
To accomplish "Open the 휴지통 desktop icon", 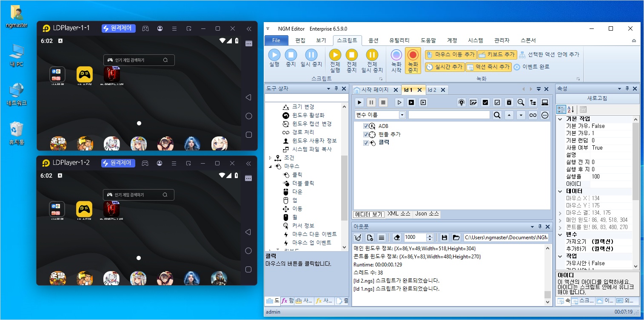I will pyautogui.click(x=16, y=133).
